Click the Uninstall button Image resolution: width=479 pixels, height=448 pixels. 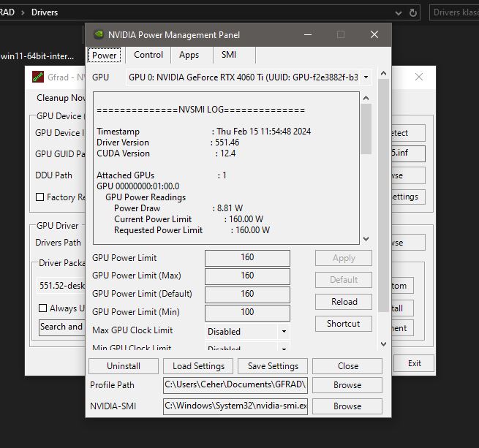(124, 366)
